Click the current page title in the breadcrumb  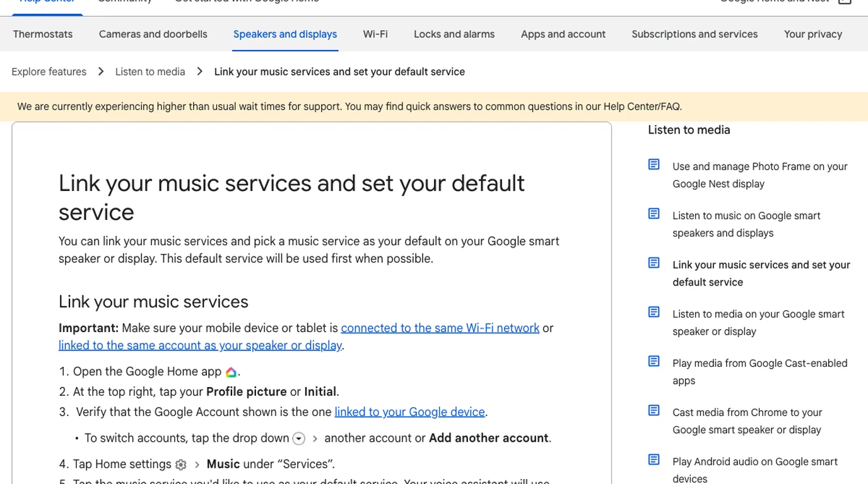click(339, 72)
